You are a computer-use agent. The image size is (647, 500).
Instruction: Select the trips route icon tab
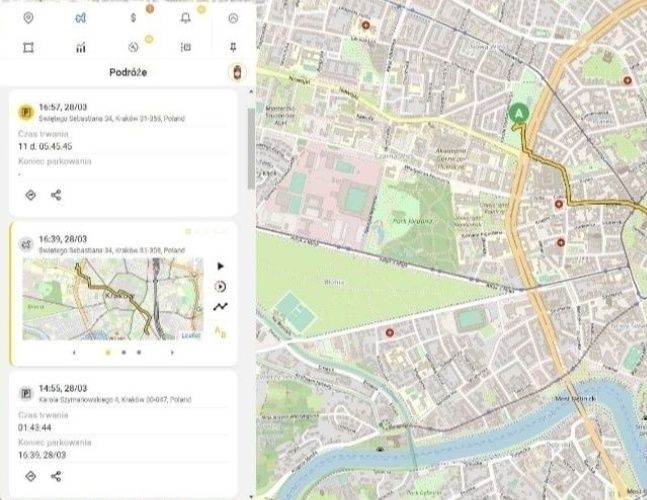[80, 18]
